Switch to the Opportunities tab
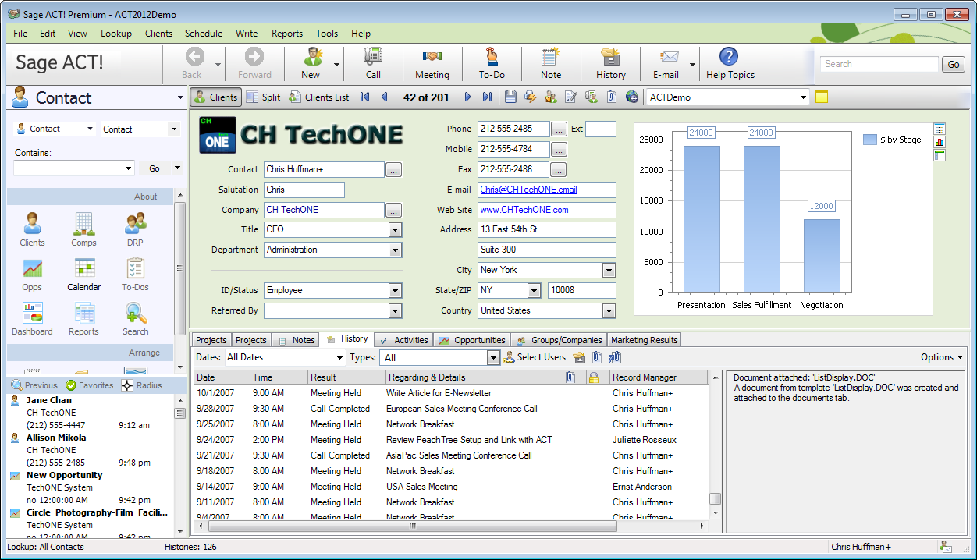Viewport: 977px width, 560px height. pos(472,340)
